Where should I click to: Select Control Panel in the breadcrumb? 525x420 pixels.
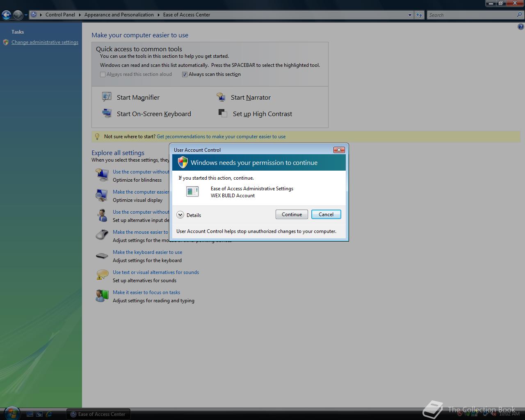coord(60,15)
